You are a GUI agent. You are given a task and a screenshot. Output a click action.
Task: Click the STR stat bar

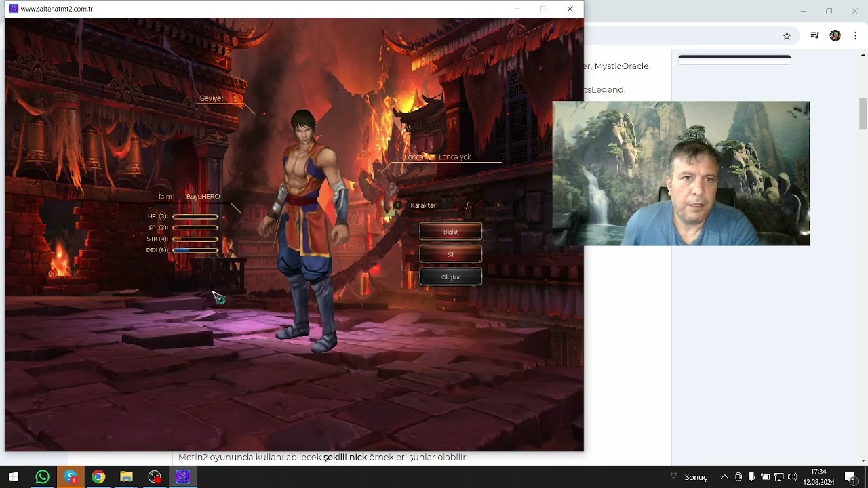(195, 239)
